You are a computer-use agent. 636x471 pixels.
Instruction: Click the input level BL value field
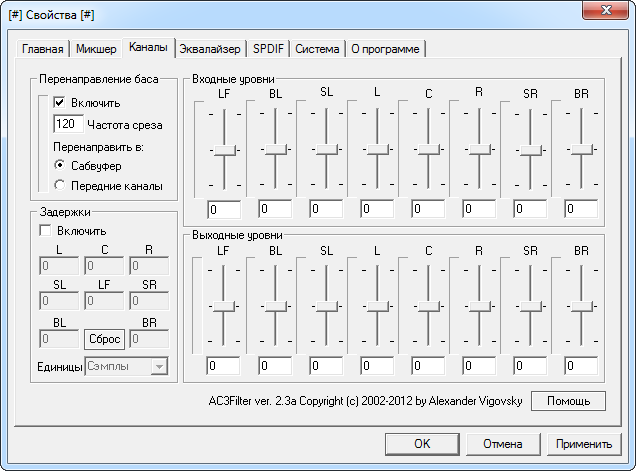pos(275,209)
